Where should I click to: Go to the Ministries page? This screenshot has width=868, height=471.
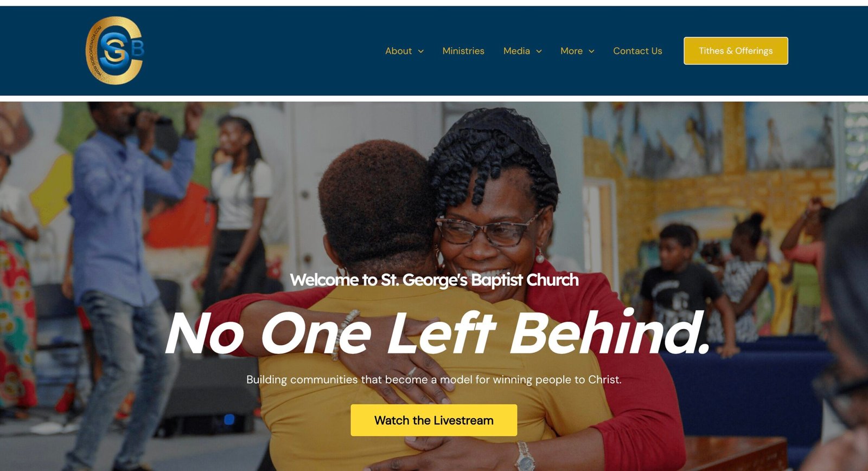[463, 51]
